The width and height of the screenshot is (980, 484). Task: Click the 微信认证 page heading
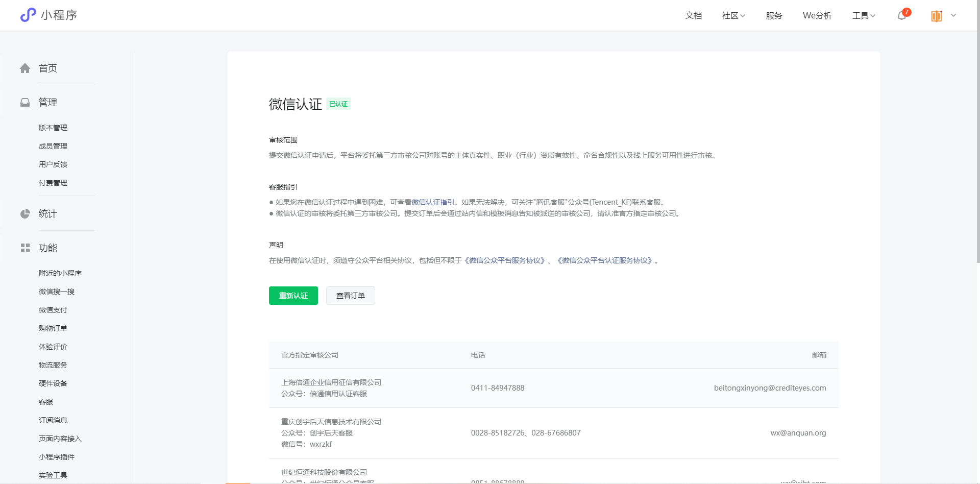[296, 104]
